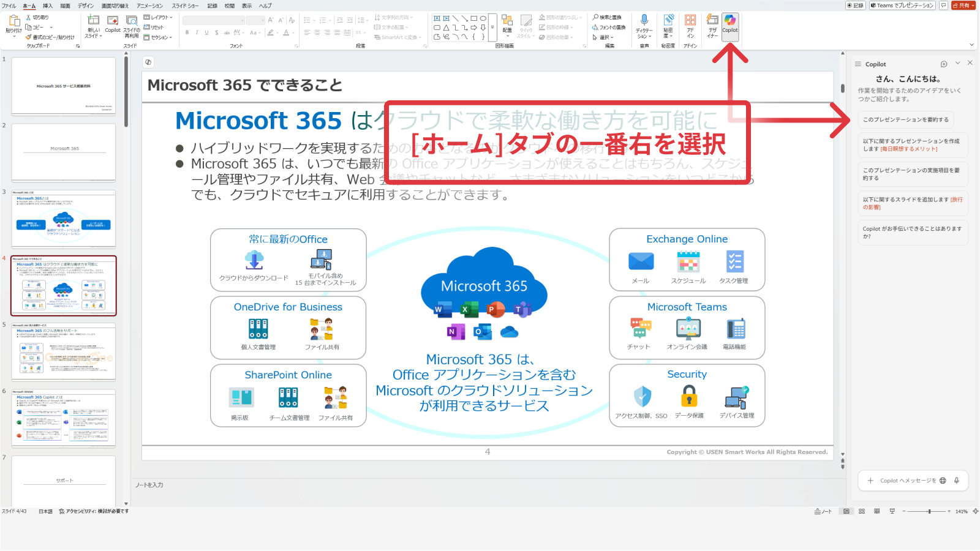Click 'Teams でプレゼンテーション' button
The height and width of the screenshot is (551, 980).
[902, 6]
